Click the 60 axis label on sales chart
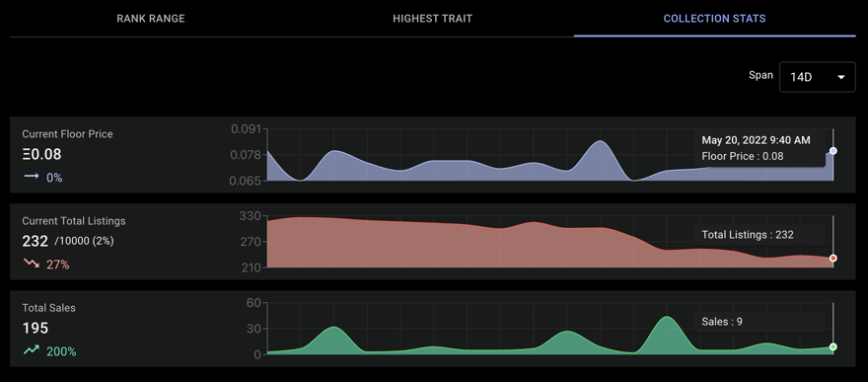The image size is (868, 382). (254, 303)
